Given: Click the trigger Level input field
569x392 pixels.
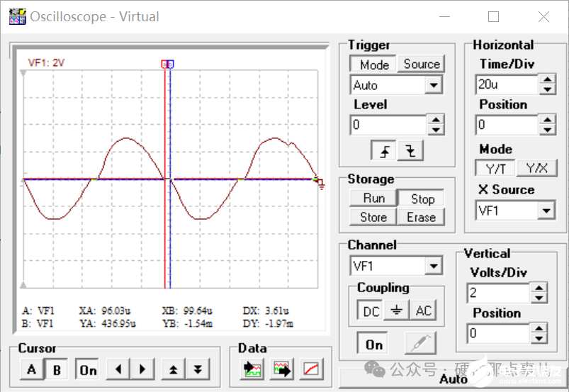Looking at the screenshot, I should (x=388, y=125).
